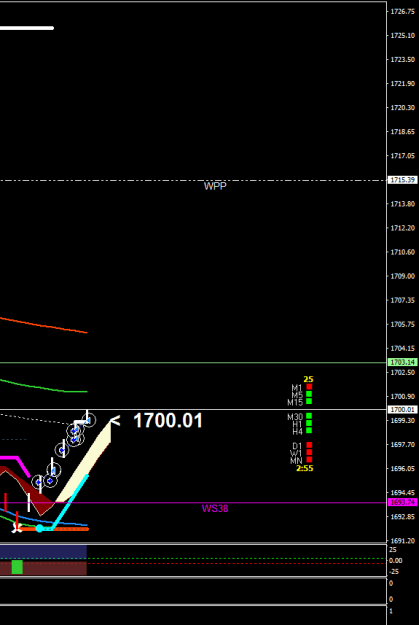Image resolution: width=419 pixels, height=625 pixels.
Task: Select the green M15 signal square
Action: click(309, 401)
